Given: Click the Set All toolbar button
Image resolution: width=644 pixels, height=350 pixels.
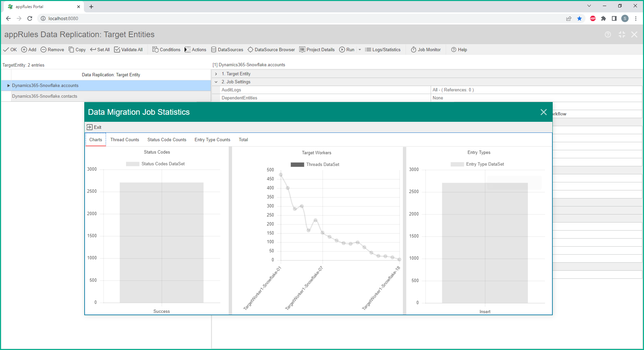Looking at the screenshot, I should pyautogui.click(x=100, y=50).
